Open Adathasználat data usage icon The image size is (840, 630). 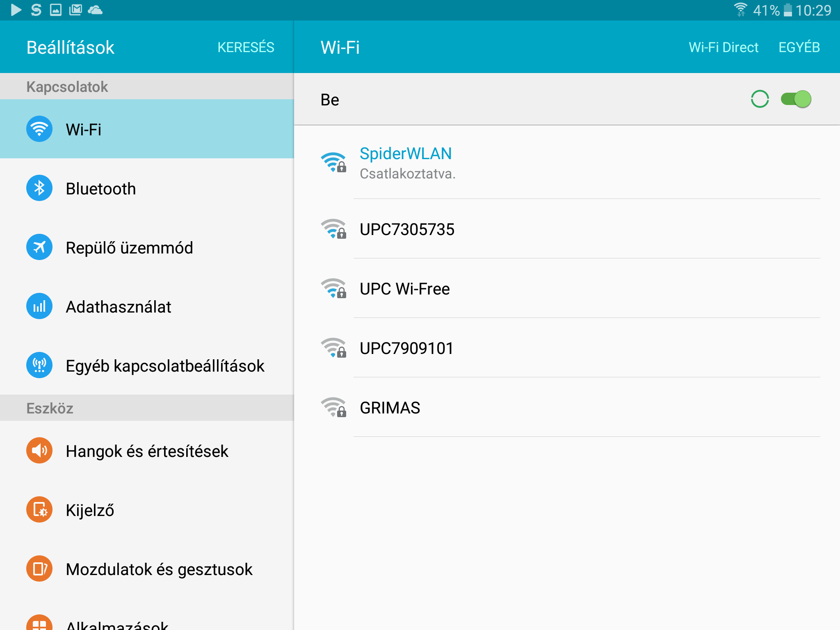[39, 306]
